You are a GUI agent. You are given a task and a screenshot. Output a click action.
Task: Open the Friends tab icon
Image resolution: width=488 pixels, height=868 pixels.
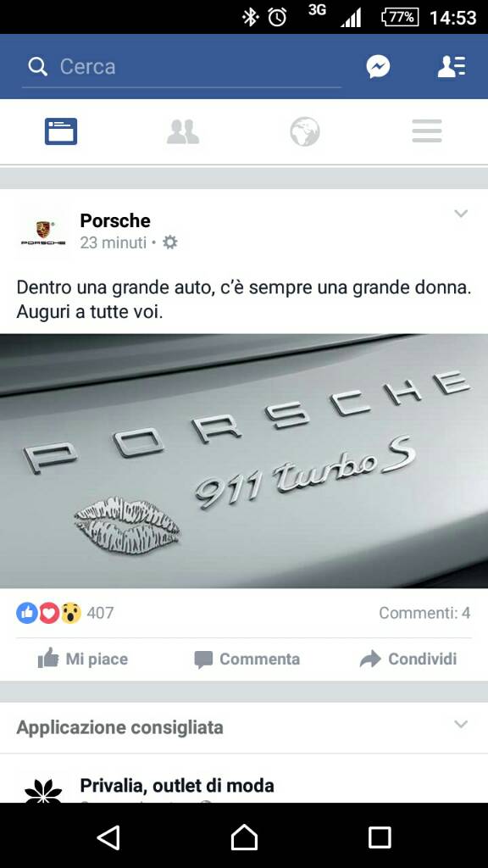pos(183,131)
